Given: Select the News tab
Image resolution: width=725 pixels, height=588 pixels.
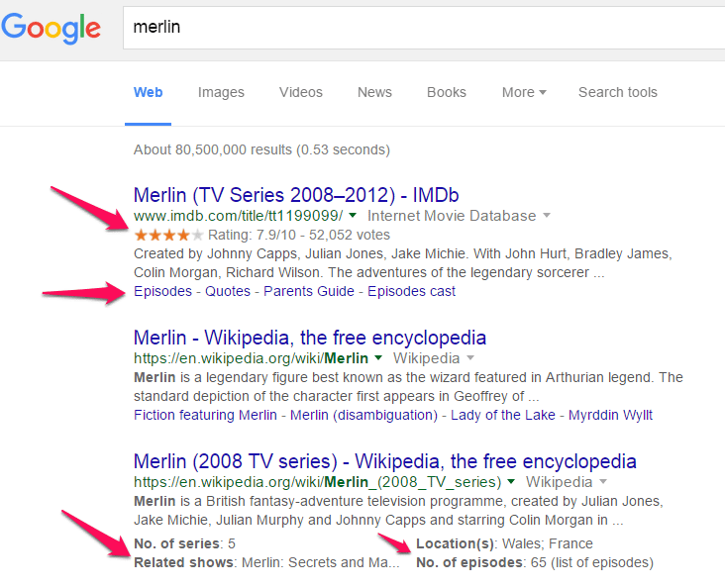Looking at the screenshot, I should 374,92.
